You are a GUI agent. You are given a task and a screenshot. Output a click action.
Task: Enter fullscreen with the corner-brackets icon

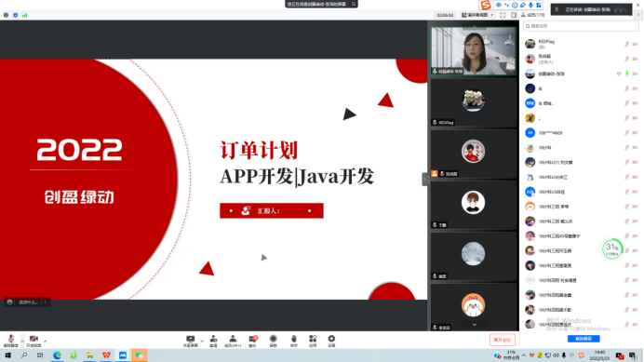point(503,15)
